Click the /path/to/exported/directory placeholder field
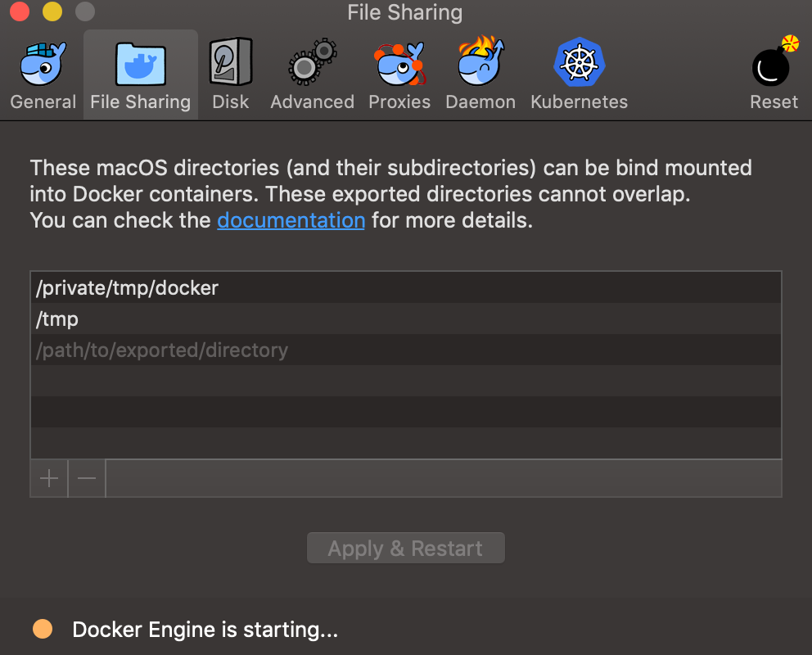 tap(406, 350)
